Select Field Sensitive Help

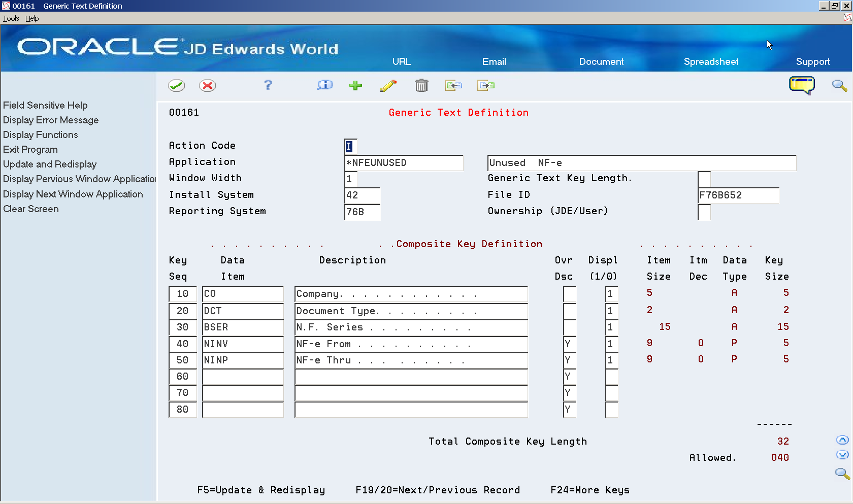point(45,105)
